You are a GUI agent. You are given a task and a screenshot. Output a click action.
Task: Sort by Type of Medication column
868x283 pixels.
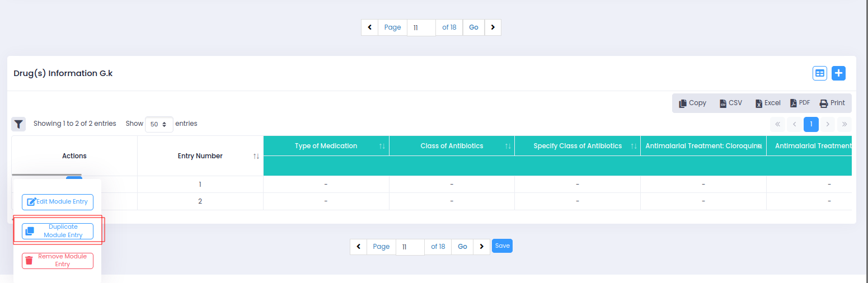coord(382,146)
